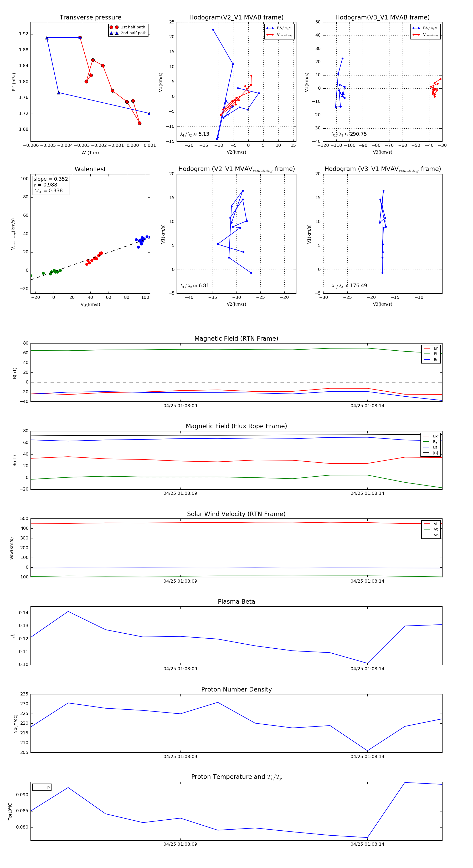This screenshot has height=868, width=473.
Task: Click the 'Bn' legend entry
Action: pyautogui.click(x=431, y=360)
